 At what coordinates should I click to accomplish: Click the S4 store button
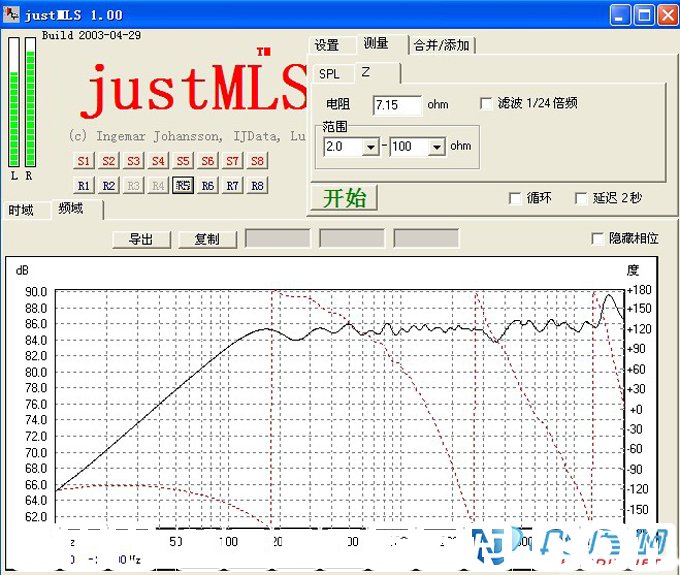tap(158, 161)
